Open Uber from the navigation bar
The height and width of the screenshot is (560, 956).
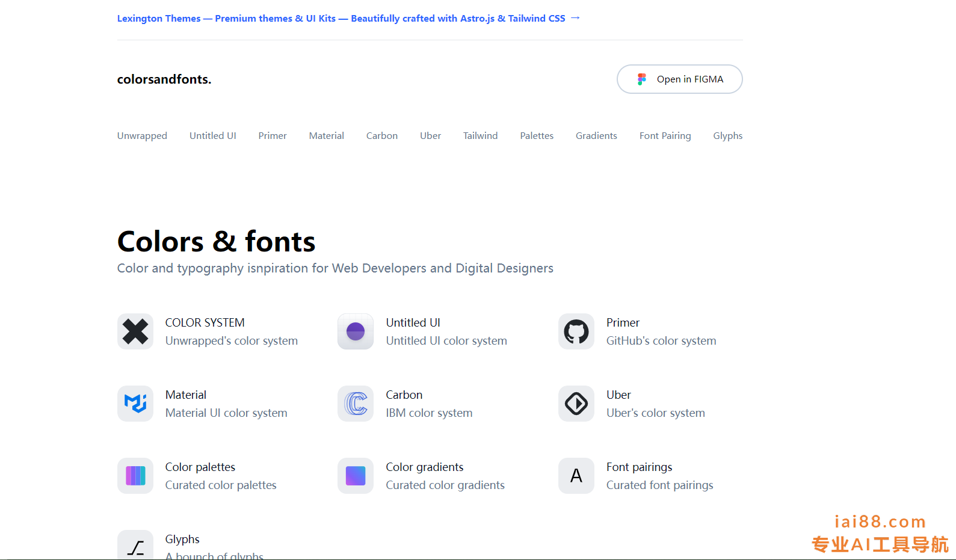(430, 136)
